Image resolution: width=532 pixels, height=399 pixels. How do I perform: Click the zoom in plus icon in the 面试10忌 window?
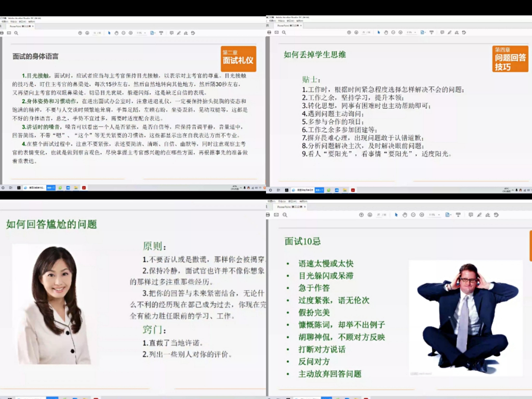click(x=422, y=215)
